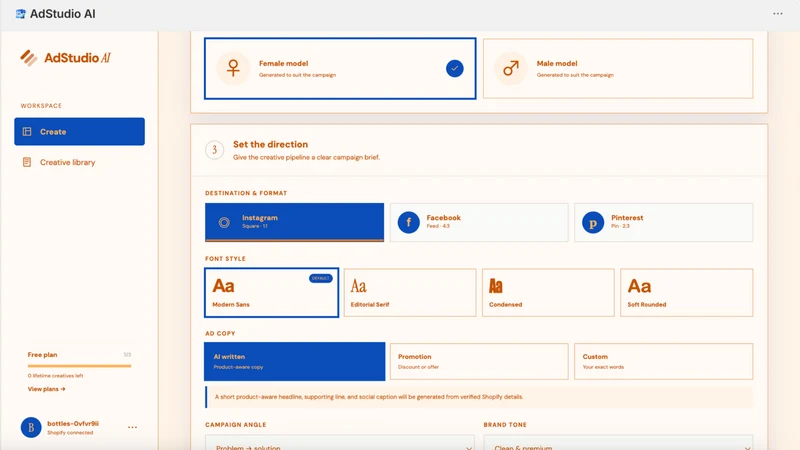This screenshot has width=800, height=450.
Task: Pick the Editorial Serif font style
Action: (410, 293)
